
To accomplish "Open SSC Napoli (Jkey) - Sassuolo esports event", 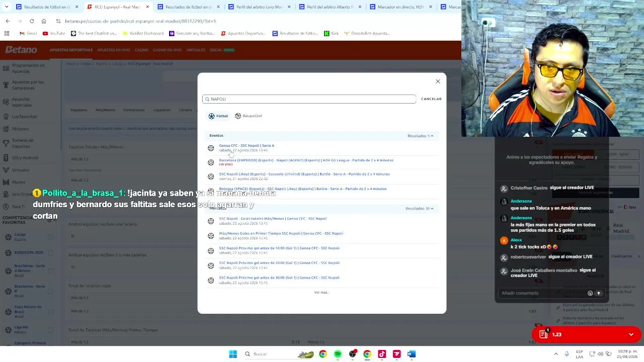I will pyautogui.click(x=304, y=174).
